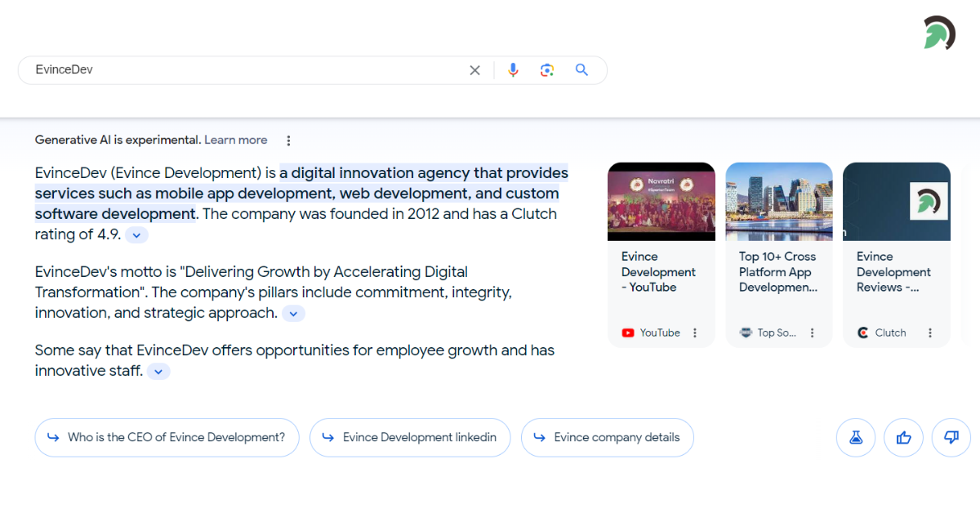Open three-dot menu on YouTube card
Screen dimensions: 980x513
pyautogui.click(x=695, y=332)
